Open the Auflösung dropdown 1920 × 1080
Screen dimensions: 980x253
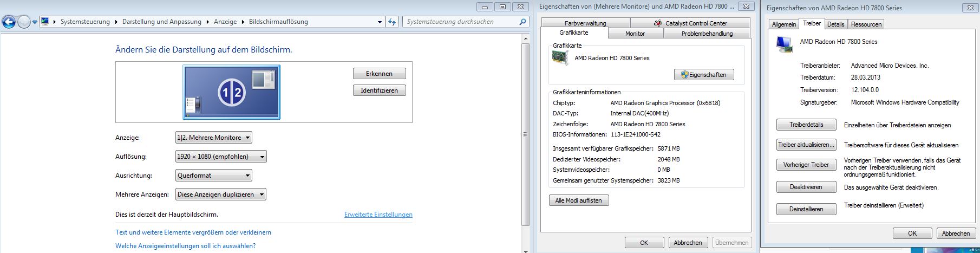pos(221,157)
